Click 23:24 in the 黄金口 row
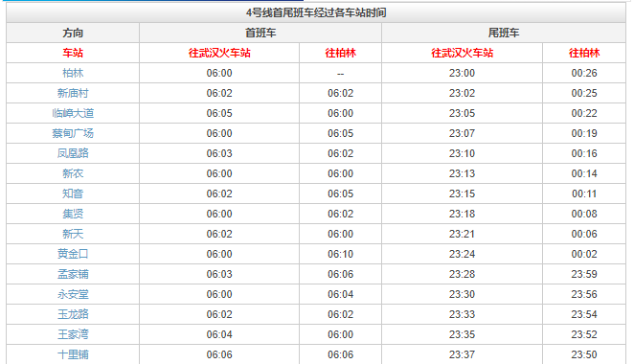The image size is (634, 364). (x=463, y=254)
